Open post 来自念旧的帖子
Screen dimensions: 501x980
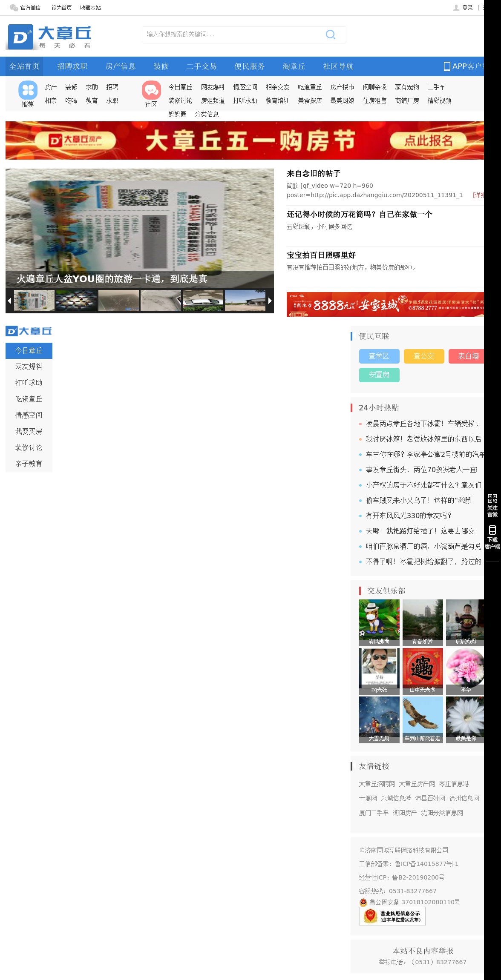(x=314, y=174)
